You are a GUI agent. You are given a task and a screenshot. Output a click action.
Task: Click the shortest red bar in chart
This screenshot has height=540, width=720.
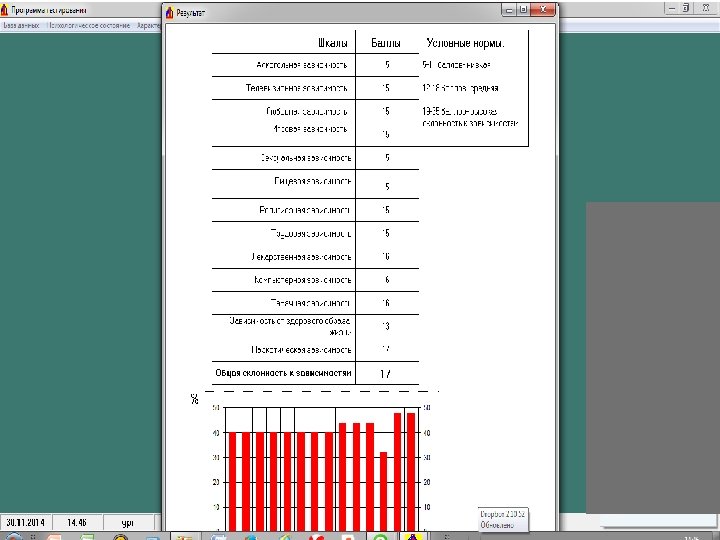point(383,491)
